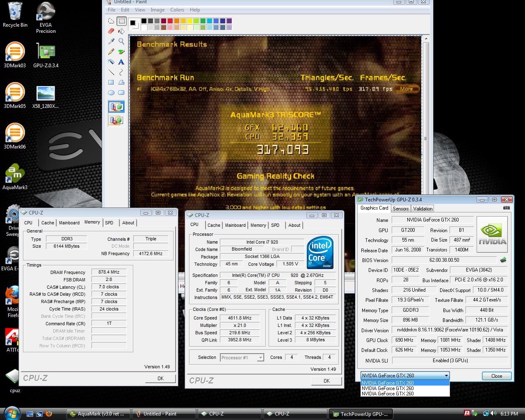
Task: Open Mainboard tab in CPU-Z processor window
Action: click(x=235, y=225)
